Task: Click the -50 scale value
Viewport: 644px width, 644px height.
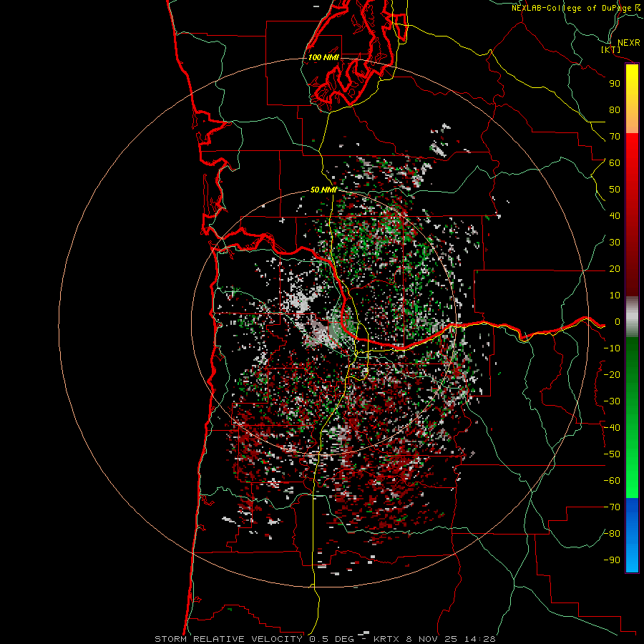Action: click(x=612, y=454)
